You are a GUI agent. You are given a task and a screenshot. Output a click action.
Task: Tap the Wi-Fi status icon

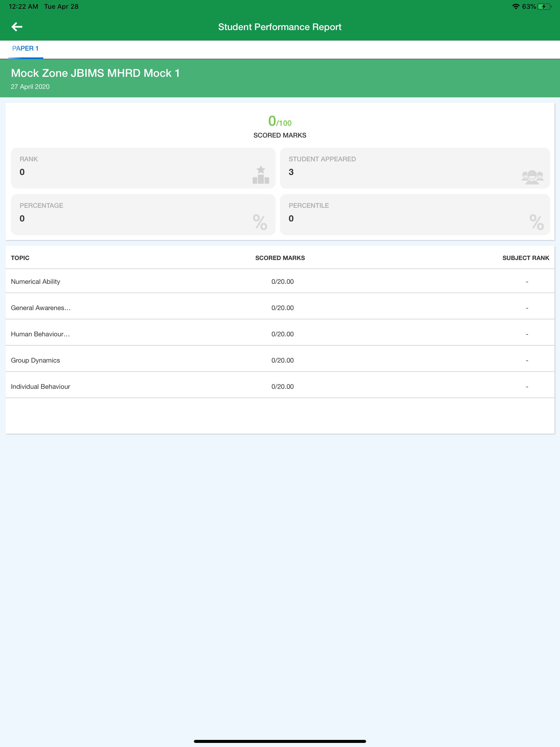point(516,6)
